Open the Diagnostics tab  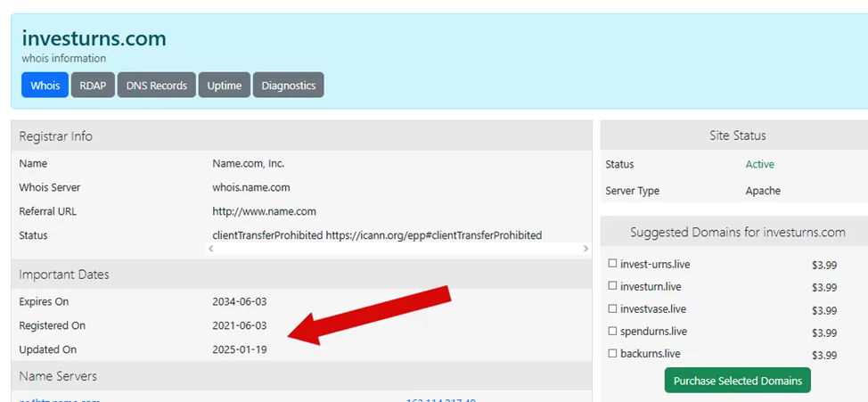[289, 86]
